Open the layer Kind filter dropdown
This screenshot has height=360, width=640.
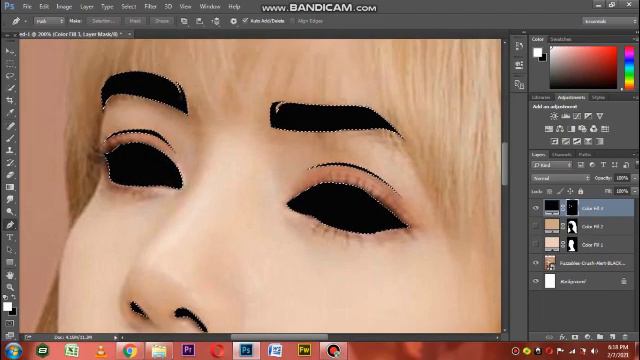[552, 165]
